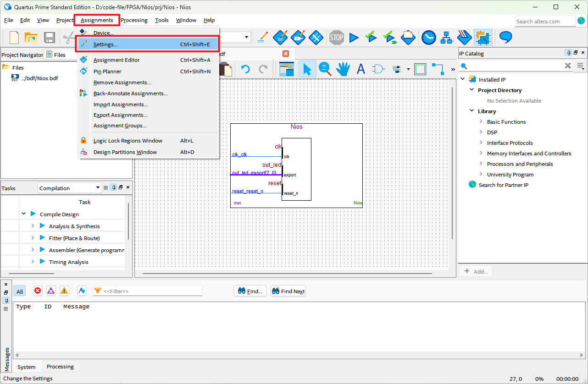Click the IP Catalog search box
The image size is (588, 384).
516,66
